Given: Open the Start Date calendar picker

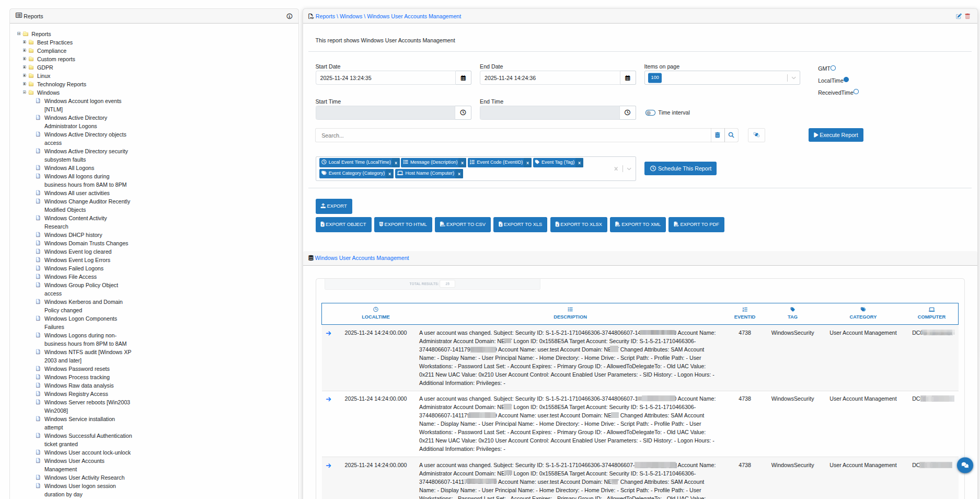Looking at the screenshot, I should point(463,77).
